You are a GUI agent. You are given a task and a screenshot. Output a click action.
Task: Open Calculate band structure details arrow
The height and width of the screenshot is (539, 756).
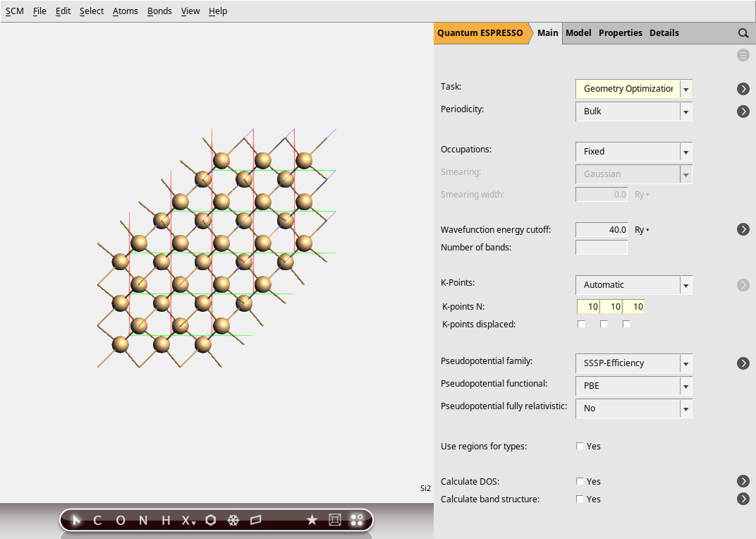[743, 499]
